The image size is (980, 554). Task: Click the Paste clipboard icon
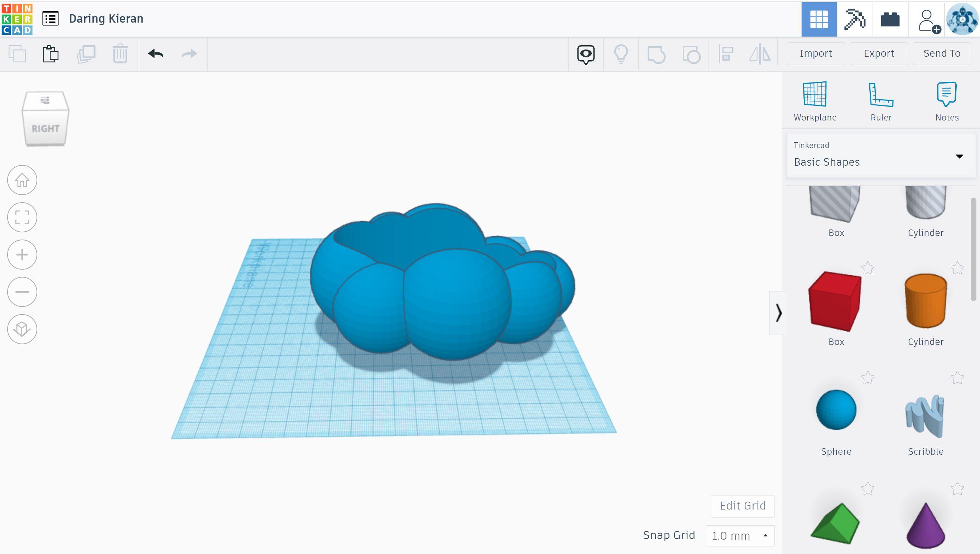50,54
